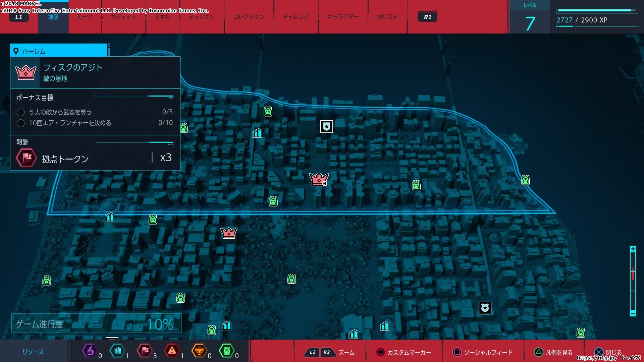The height and width of the screenshot is (362, 644).
Task: Open ソーシャルフィード via the square prompt
Action: [x=457, y=352]
